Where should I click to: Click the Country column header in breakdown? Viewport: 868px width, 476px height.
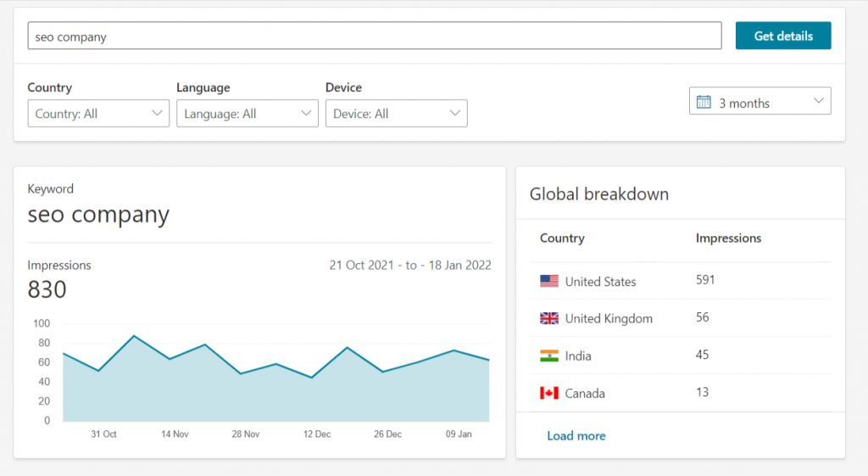pos(562,238)
